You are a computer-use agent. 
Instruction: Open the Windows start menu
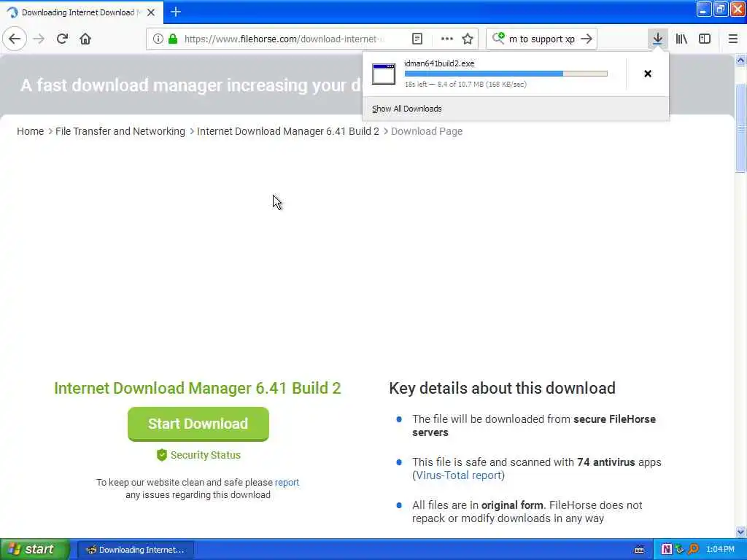(x=34, y=550)
